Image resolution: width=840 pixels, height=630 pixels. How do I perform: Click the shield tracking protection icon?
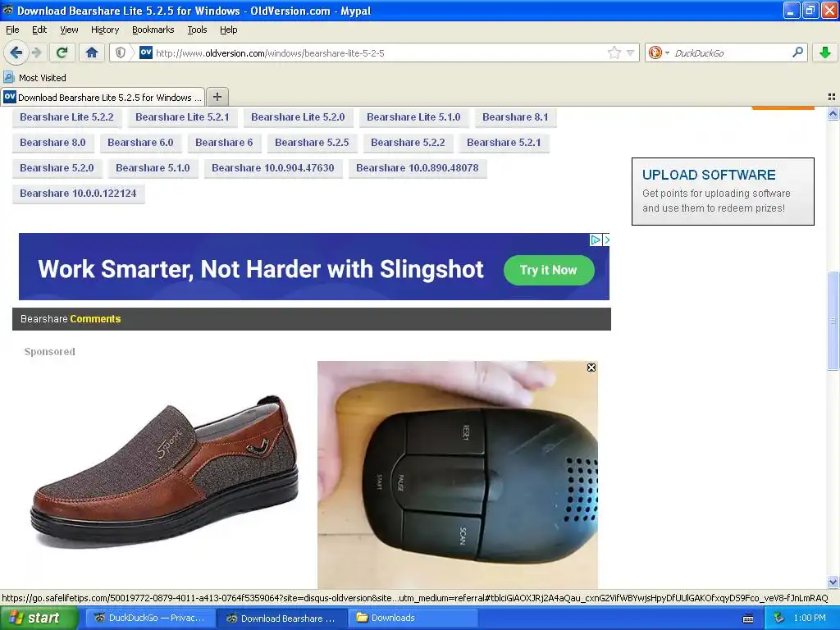[121, 52]
